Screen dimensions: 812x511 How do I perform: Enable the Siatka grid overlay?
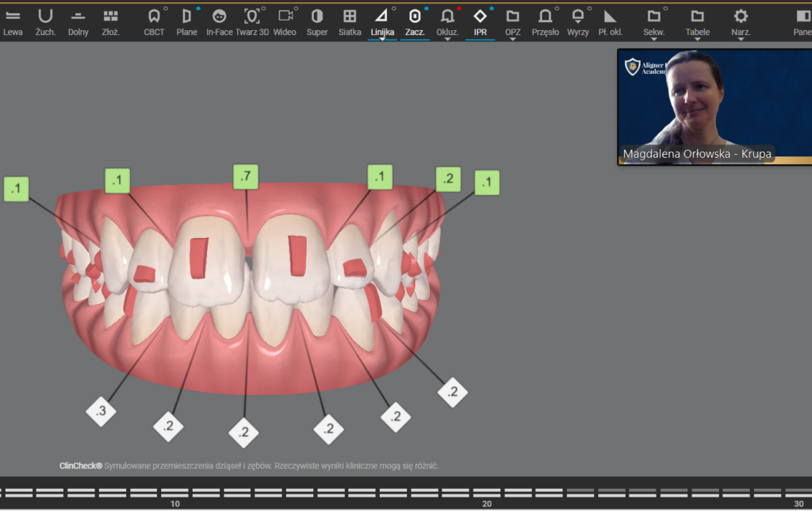click(x=350, y=21)
